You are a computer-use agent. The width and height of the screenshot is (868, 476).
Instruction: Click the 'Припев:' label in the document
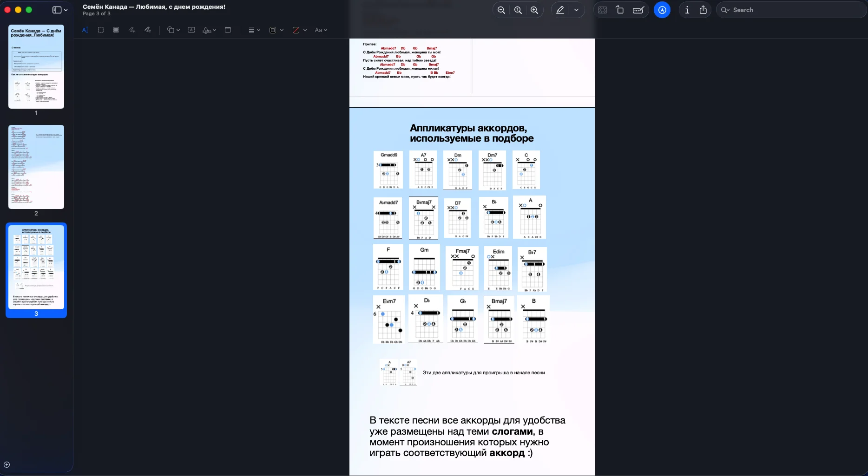[x=370, y=44]
